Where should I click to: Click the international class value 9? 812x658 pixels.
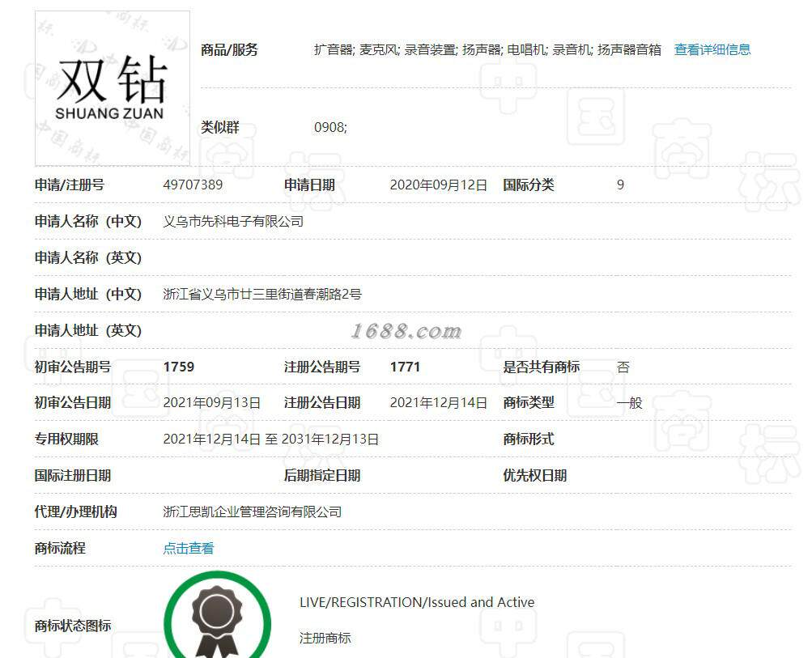620,185
